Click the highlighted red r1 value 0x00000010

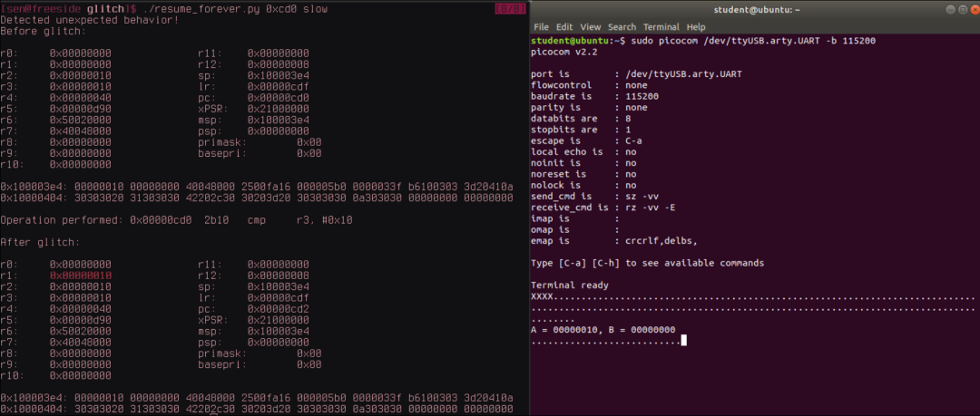pyautogui.click(x=81, y=276)
